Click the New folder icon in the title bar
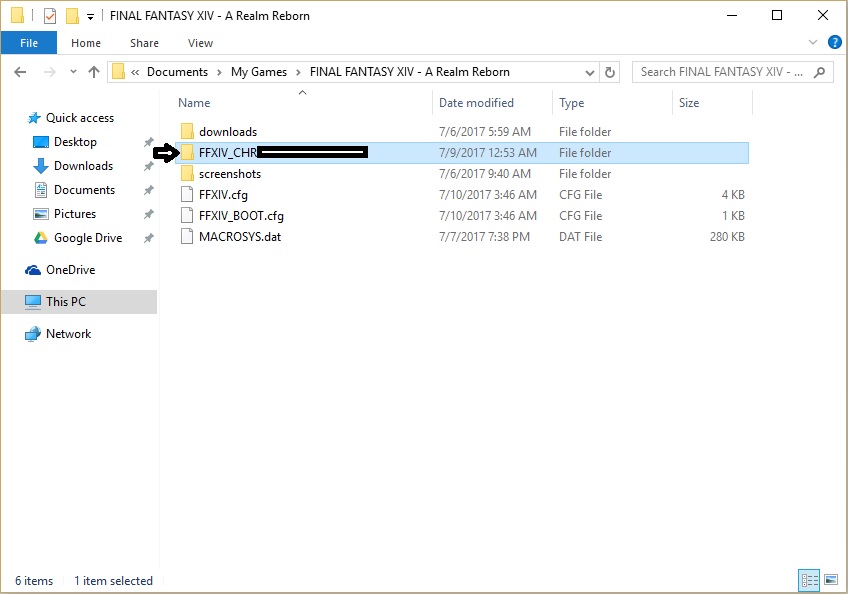Screen dimensions: 848x594 [72, 16]
